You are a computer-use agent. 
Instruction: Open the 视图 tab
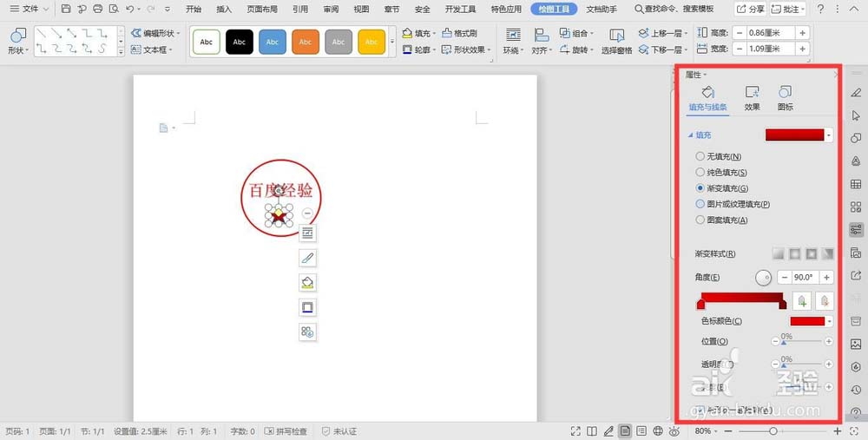click(x=361, y=9)
